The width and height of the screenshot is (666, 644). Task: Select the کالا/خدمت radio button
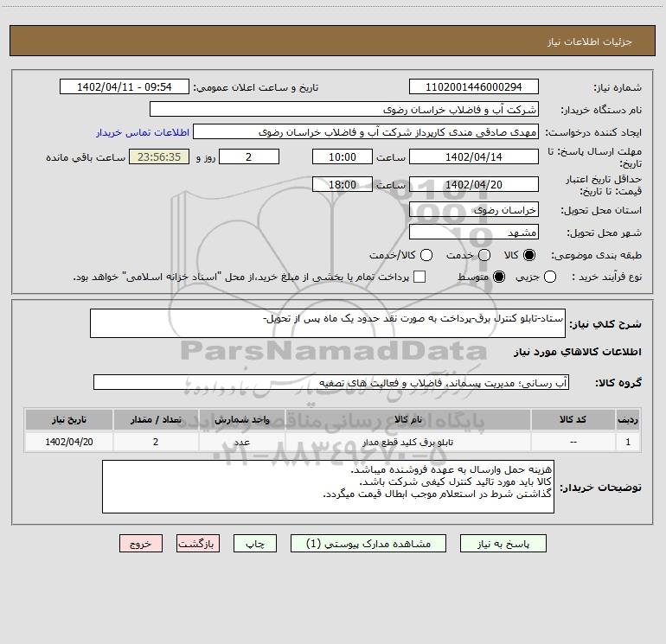pyautogui.click(x=426, y=255)
